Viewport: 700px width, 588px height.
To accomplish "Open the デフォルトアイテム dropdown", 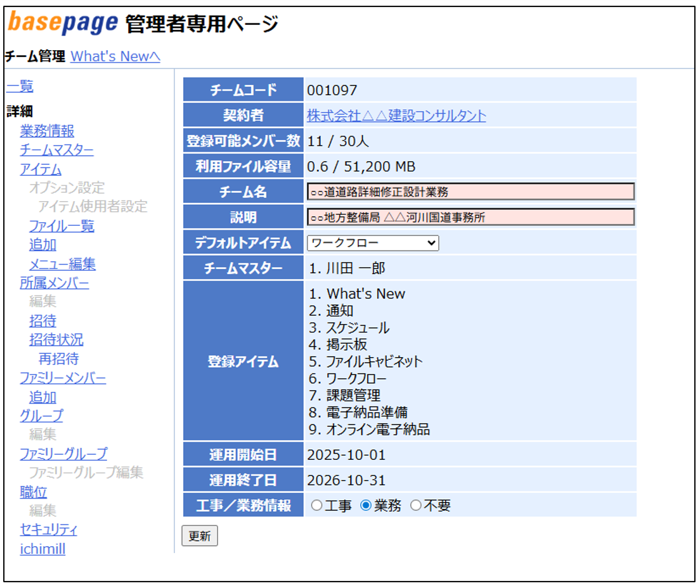I will 372,243.
